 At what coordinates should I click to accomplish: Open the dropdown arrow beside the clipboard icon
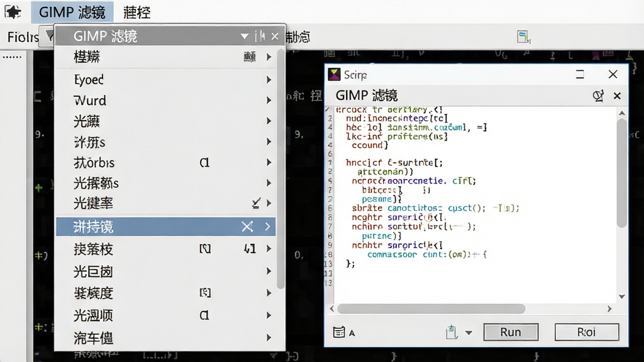point(469,332)
